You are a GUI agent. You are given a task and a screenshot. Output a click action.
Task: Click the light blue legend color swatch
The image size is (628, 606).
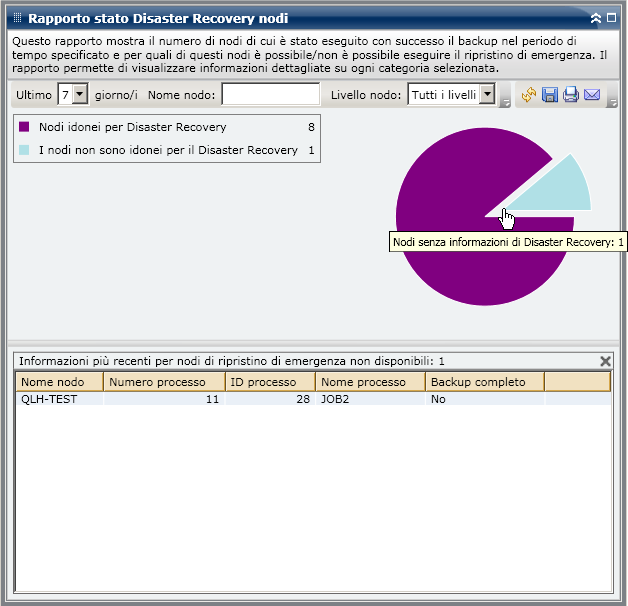pos(24,150)
